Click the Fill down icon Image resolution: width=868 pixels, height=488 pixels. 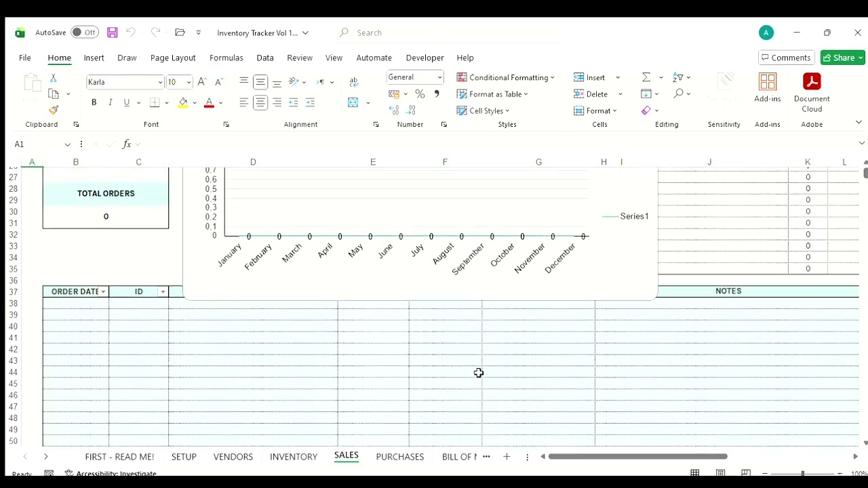(x=646, y=94)
